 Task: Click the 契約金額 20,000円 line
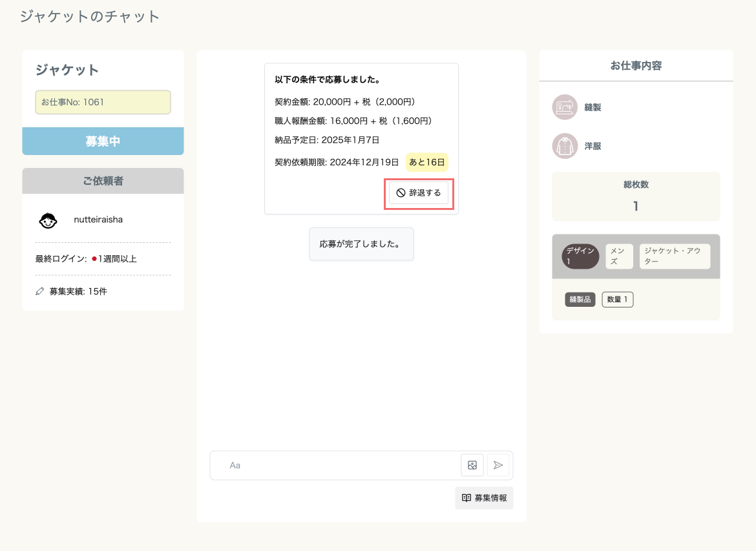pyautogui.click(x=345, y=101)
